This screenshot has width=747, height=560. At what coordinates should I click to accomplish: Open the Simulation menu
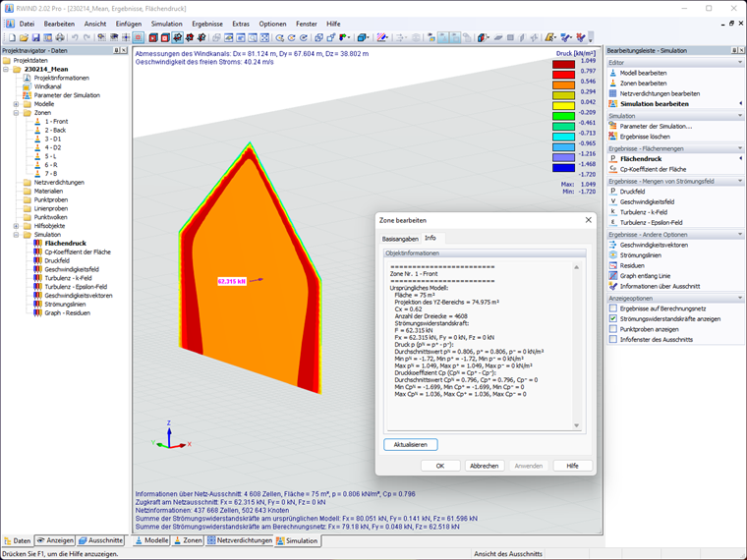pos(166,24)
